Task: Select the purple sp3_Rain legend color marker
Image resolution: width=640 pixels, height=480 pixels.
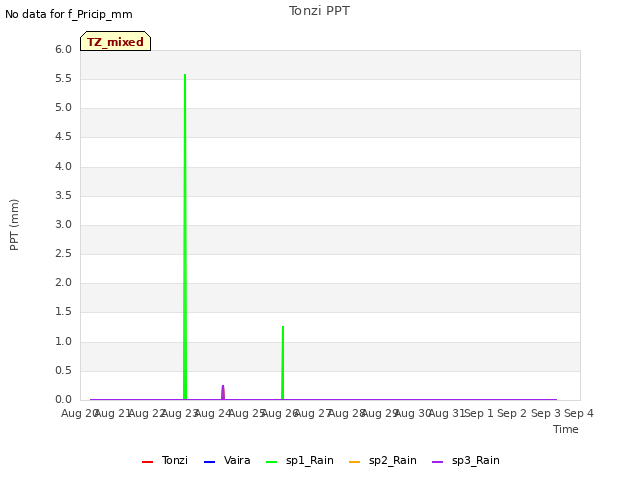Action: tap(438, 462)
